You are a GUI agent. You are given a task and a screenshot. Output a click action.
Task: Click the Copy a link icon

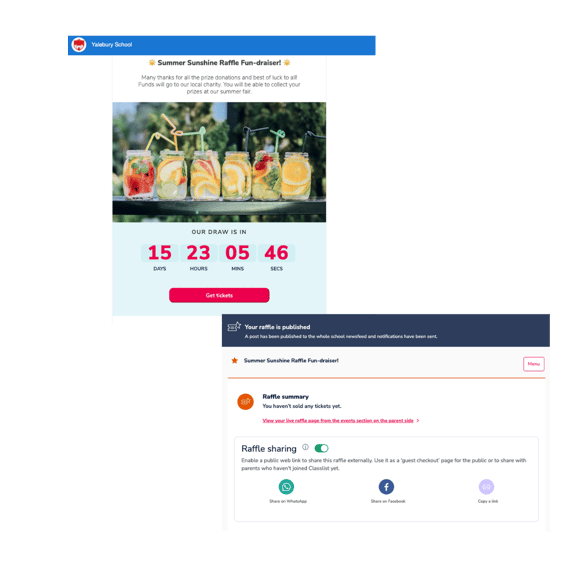click(x=486, y=487)
